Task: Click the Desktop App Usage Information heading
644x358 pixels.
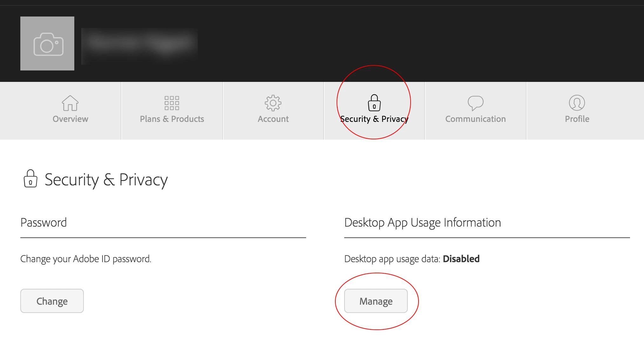Action: (422, 223)
